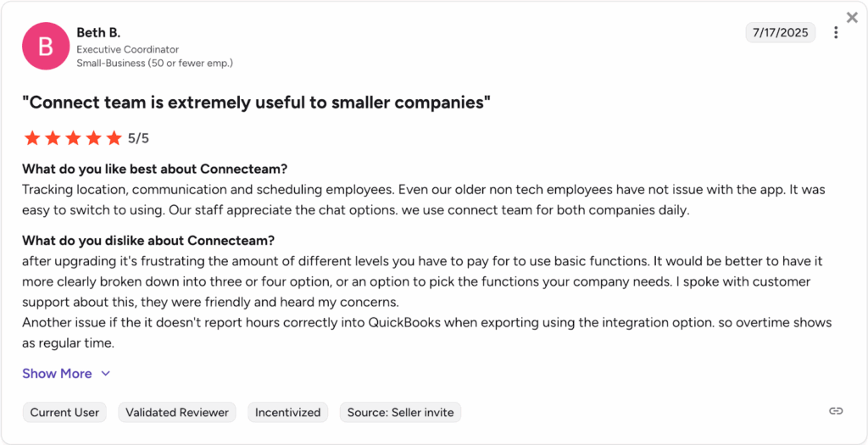Image resolution: width=868 pixels, height=445 pixels.
Task: Click the chevron beside Show More
Action: tap(106, 374)
